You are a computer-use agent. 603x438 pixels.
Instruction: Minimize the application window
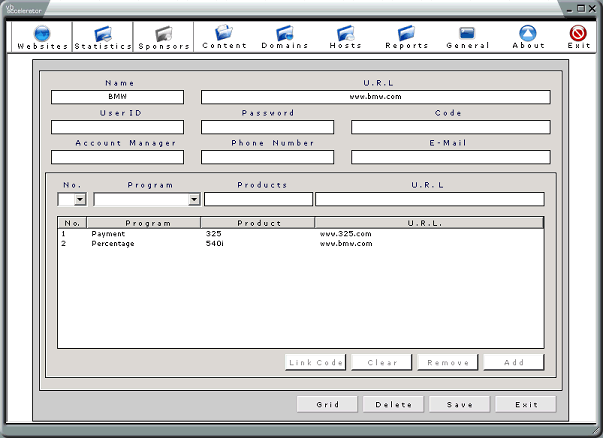570,9
